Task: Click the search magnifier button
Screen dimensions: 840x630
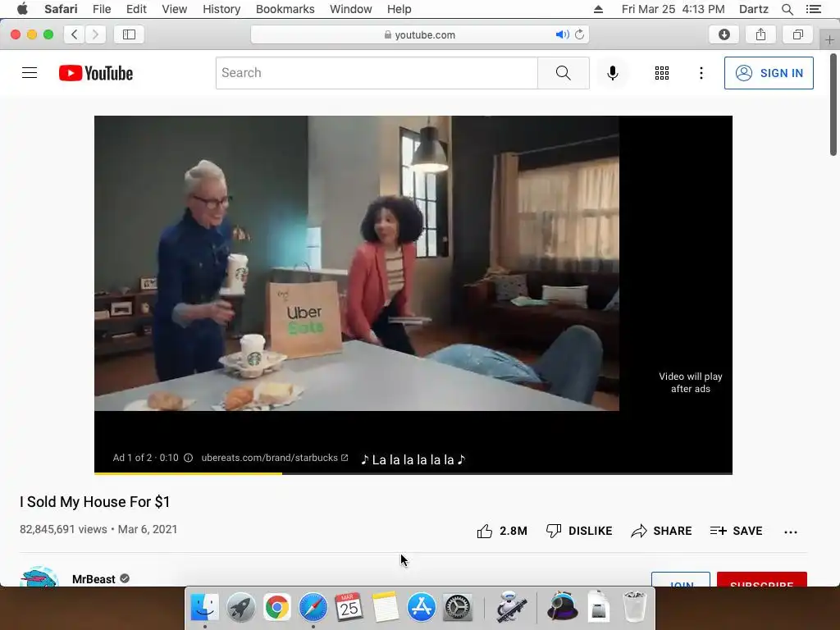Action: [x=563, y=73]
